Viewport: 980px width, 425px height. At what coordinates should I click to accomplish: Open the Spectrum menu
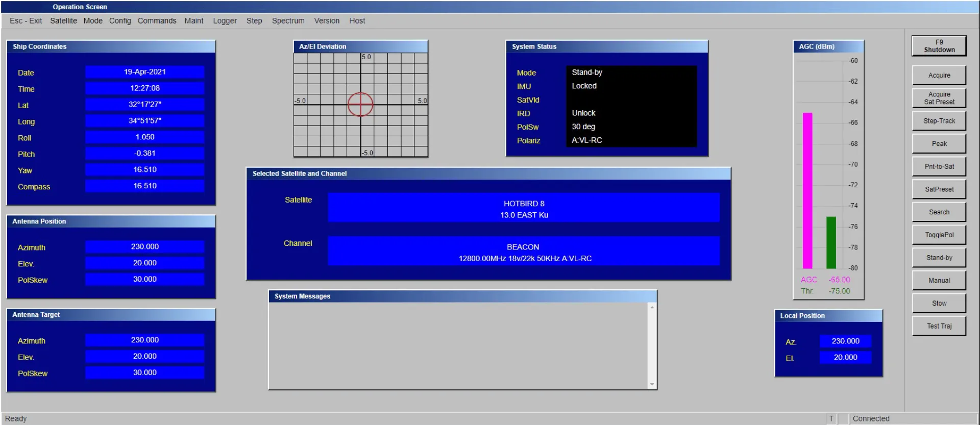(x=288, y=21)
